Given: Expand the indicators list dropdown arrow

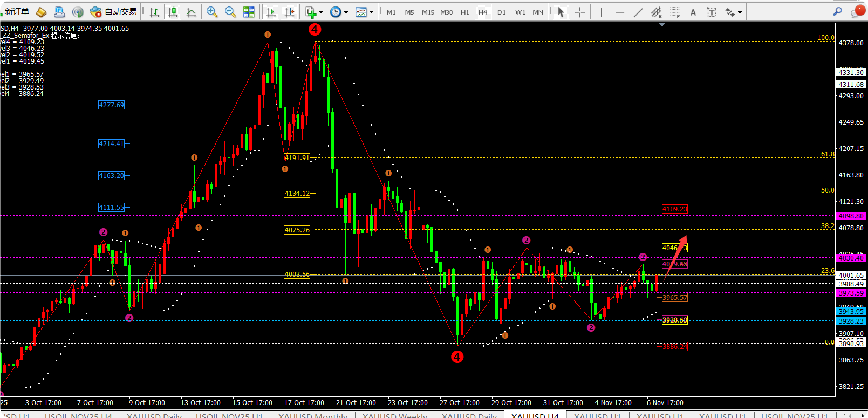Looking at the screenshot, I should (321, 12).
